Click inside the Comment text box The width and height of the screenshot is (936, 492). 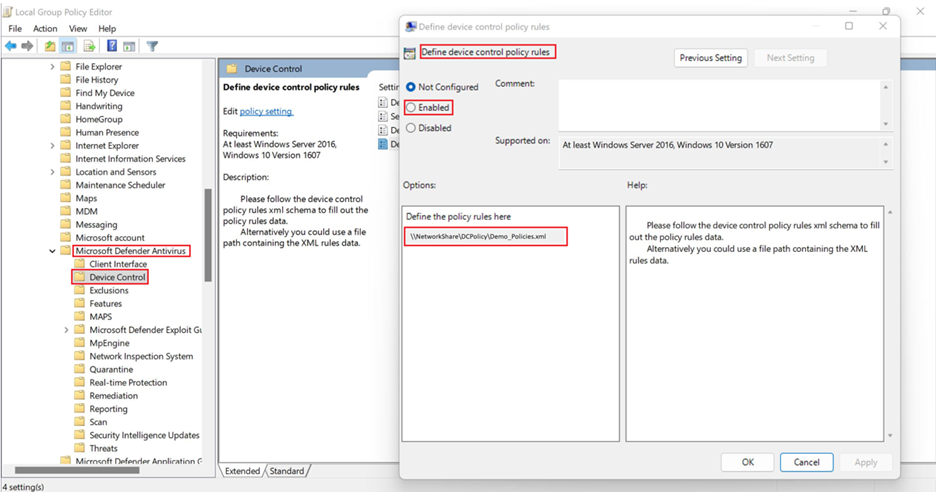pos(720,105)
